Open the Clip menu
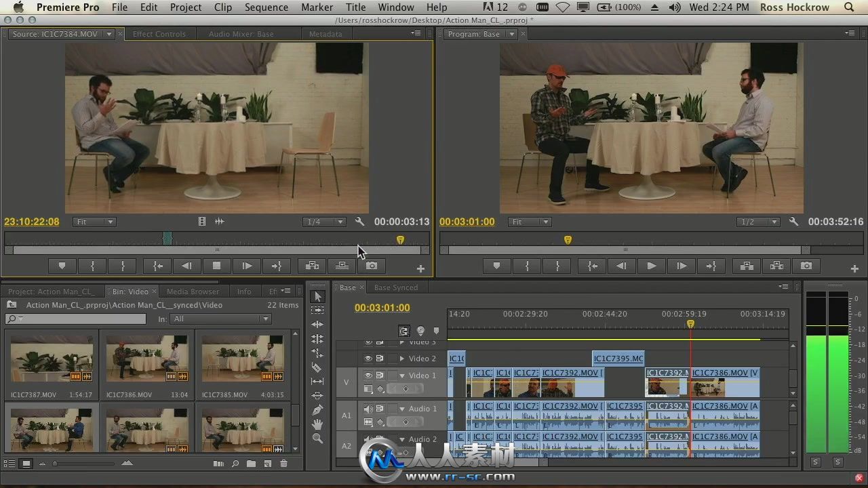This screenshot has width=868, height=488. click(x=222, y=7)
